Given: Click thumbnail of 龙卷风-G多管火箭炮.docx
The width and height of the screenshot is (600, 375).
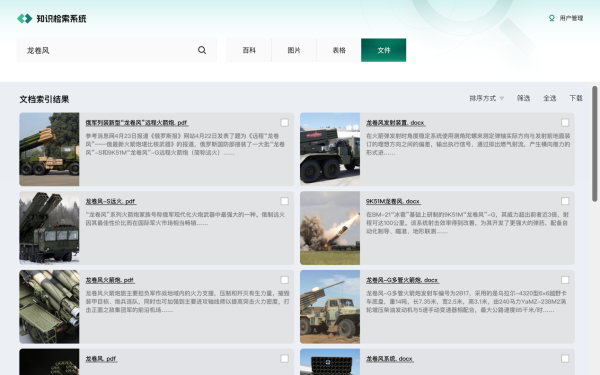Looking at the screenshot, I should pyautogui.click(x=330, y=307).
